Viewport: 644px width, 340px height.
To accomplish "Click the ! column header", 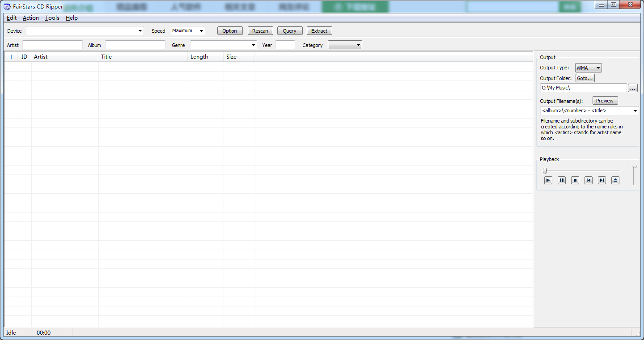I will 11,57.
